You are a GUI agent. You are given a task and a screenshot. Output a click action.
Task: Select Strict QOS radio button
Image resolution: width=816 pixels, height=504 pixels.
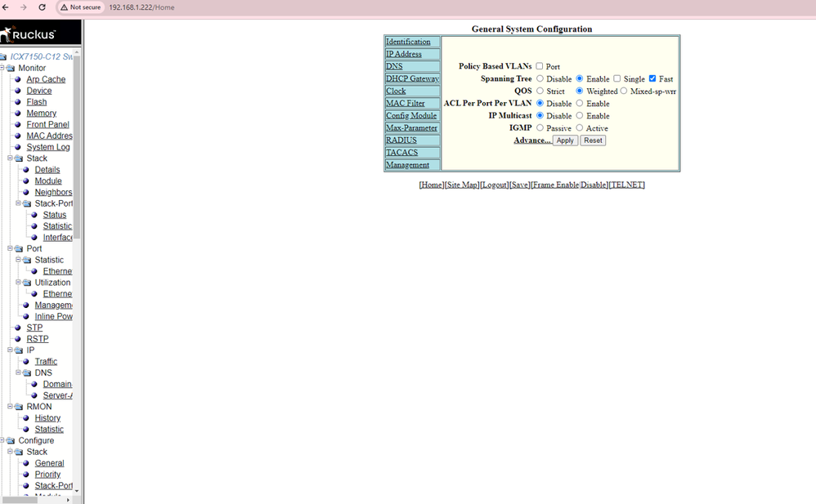pos(540,91)
